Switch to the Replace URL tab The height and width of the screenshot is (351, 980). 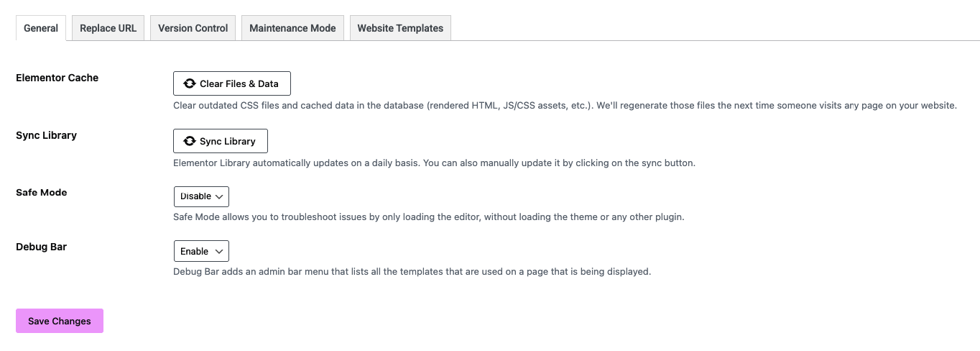coord(108,28)
